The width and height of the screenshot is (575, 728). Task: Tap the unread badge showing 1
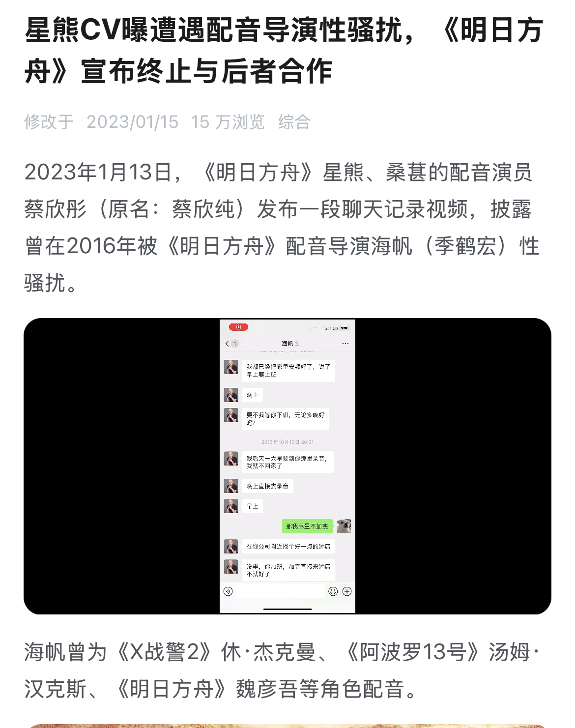coord(235,344)
